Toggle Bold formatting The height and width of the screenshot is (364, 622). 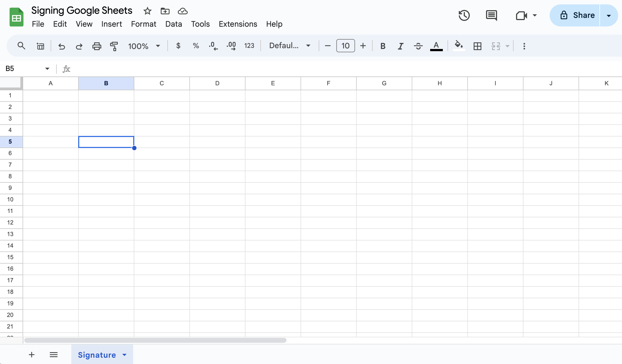(382, 46)
